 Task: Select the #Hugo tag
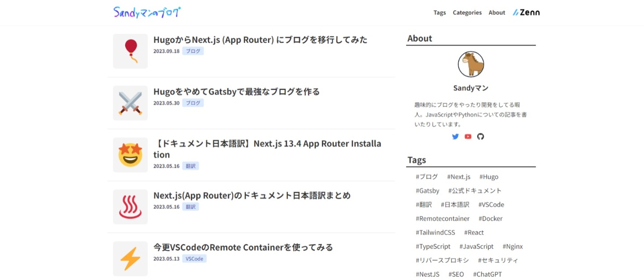489,177
